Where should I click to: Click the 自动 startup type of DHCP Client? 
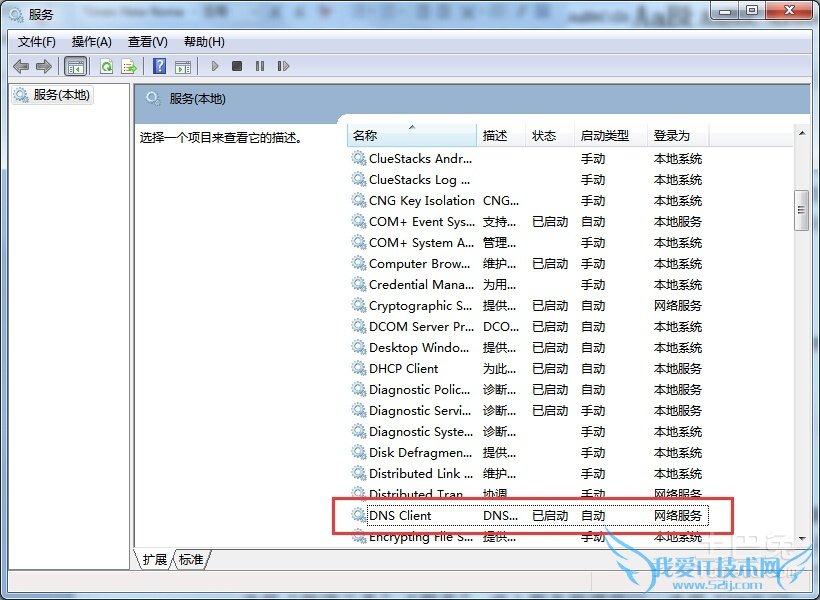[x=593, y=369]
